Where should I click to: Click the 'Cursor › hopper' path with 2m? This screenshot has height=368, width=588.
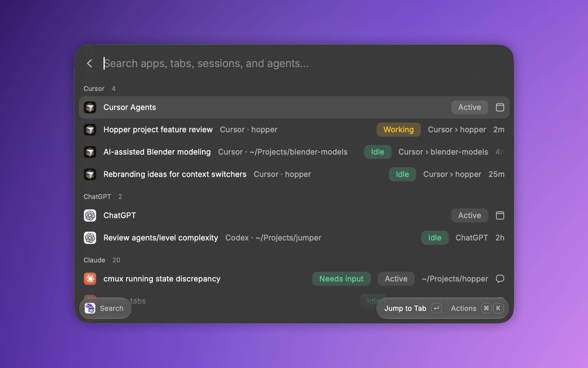tap(457, 130)
